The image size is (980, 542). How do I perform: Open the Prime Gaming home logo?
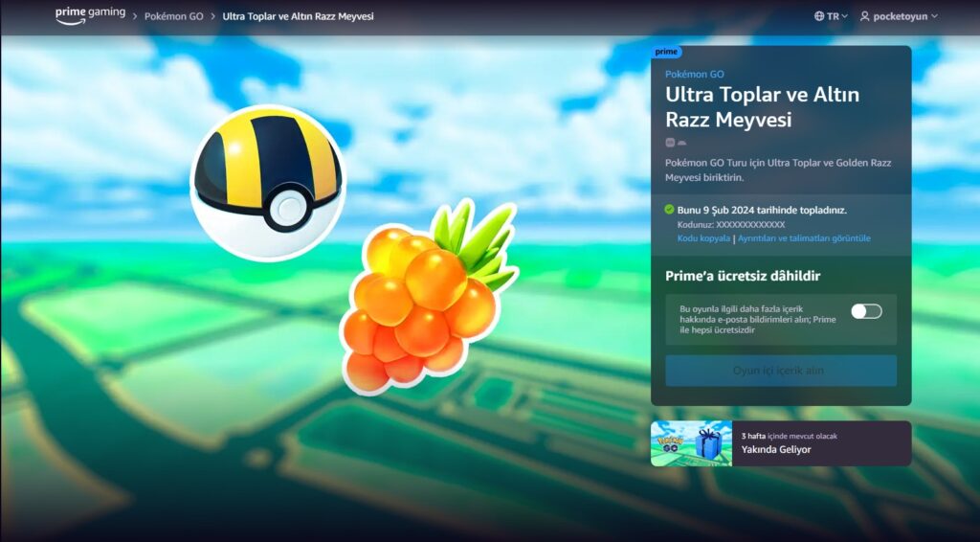(90, 15)
